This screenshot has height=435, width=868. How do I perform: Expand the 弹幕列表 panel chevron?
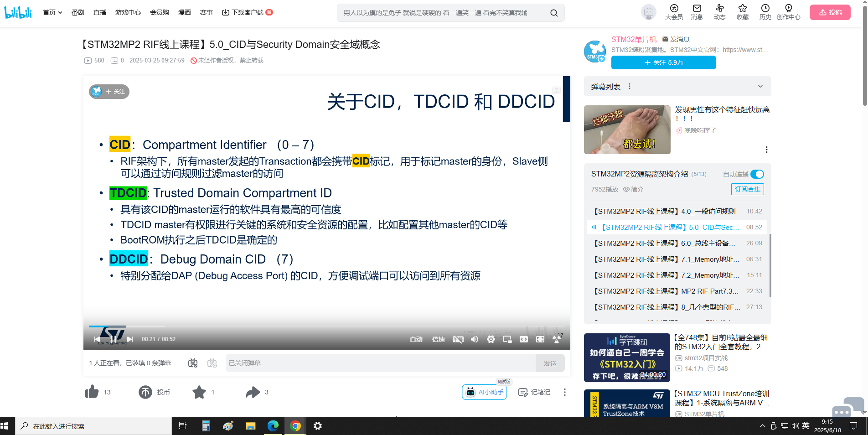760,86
